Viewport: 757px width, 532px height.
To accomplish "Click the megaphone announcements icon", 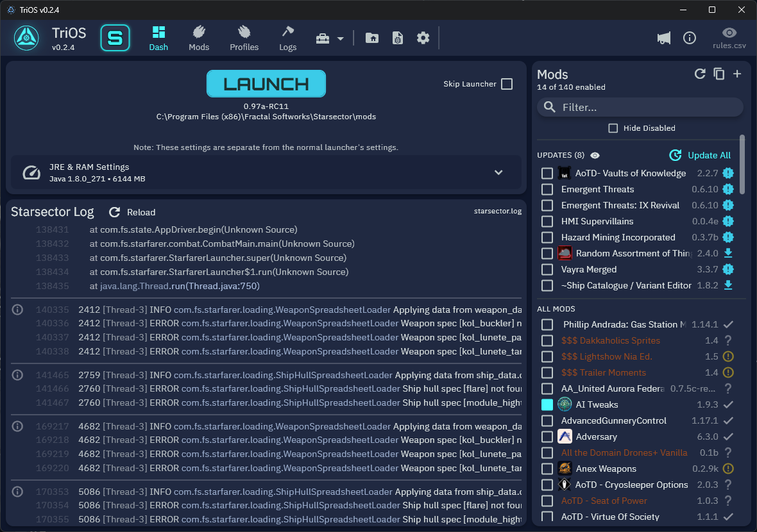I will [x=664, y=38].
